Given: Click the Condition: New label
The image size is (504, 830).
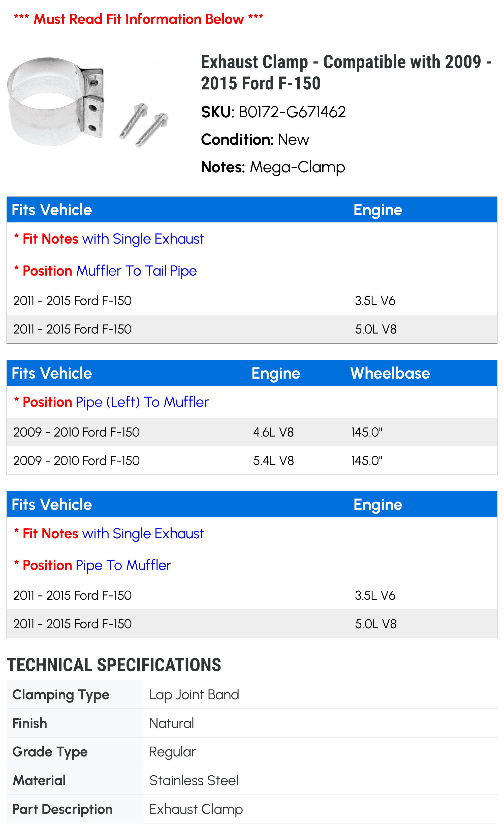Looking at the screenshot, I should [x=255, y=140].
